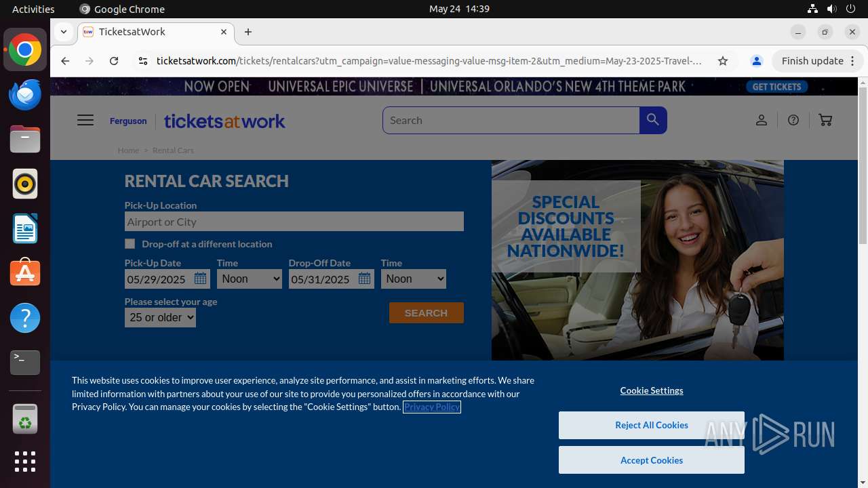
Task: Open the power menu icon in system tray
Action: coord(850,9)
